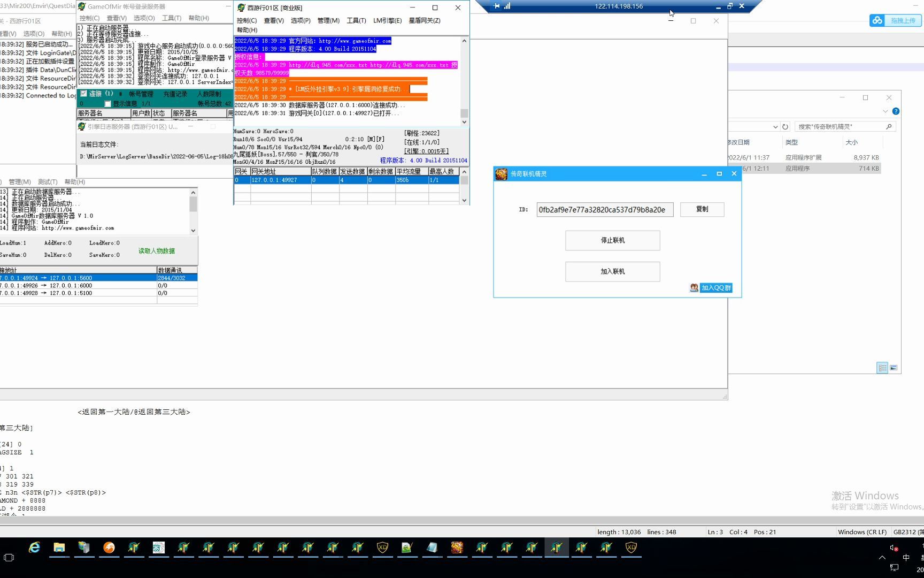This screenshot has width=924, height=578.
Task: Switch Explorer to large icons view
Action: click(894, 368)
